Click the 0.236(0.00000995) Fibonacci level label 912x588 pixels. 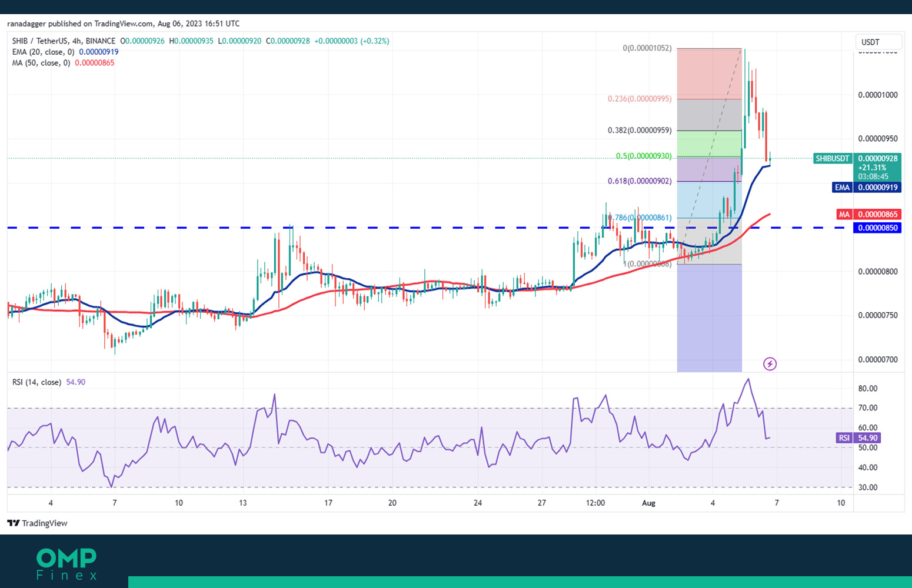pyautogui.click(x=640, y=99)
